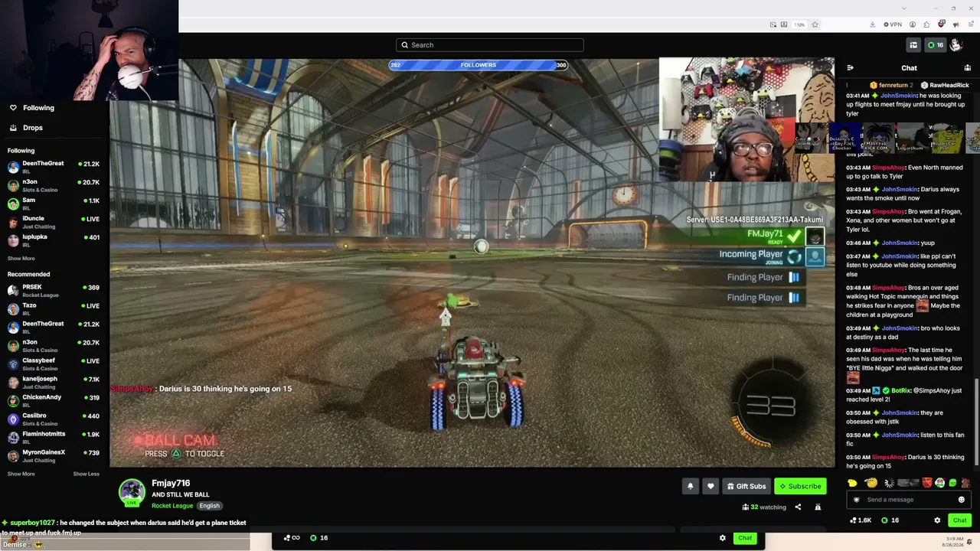
Task: Open the user profile avatar menu
Action: (955, 45)
